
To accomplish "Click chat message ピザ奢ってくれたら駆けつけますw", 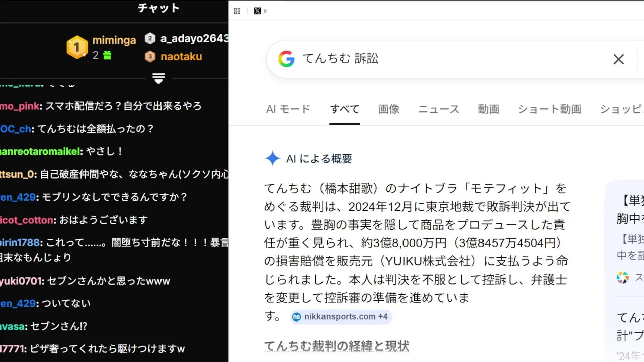I will [x=108, y=348].
